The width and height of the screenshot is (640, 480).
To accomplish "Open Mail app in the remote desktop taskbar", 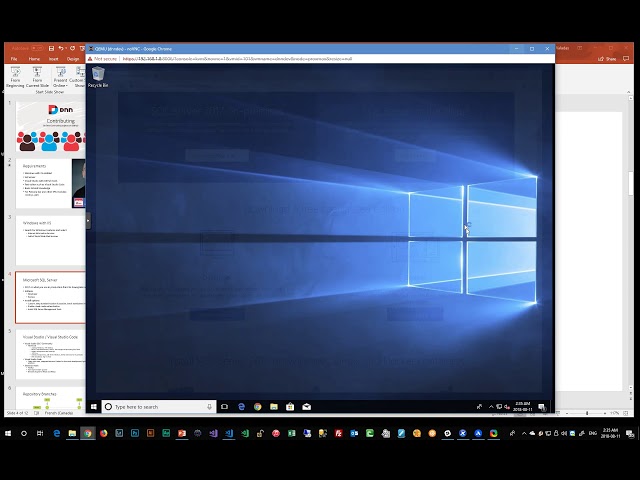I will click(307, 407).
